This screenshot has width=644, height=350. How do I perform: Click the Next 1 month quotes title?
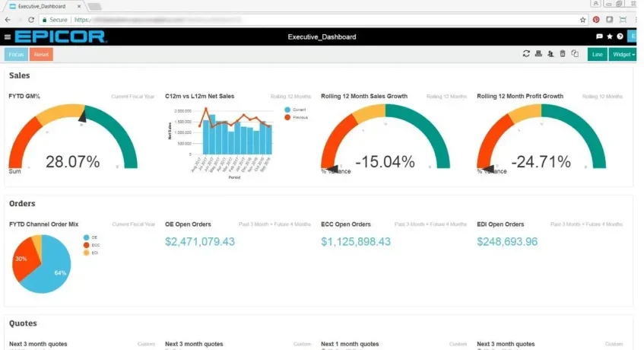(350, 344)
